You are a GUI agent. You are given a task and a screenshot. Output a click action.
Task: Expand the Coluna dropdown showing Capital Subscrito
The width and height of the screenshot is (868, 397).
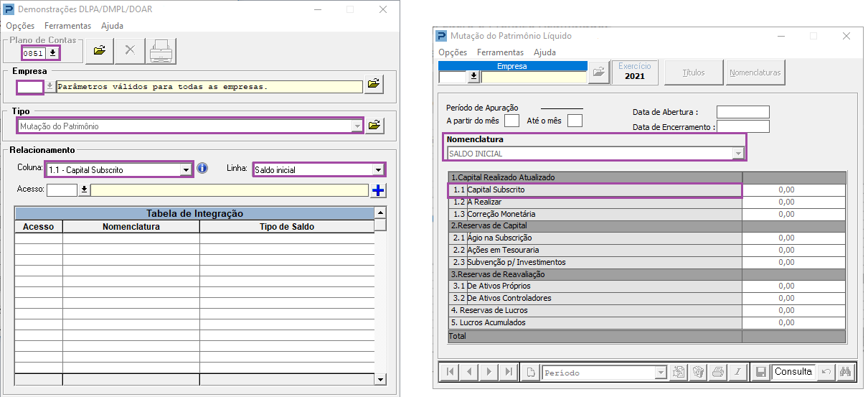coord(186,170)
